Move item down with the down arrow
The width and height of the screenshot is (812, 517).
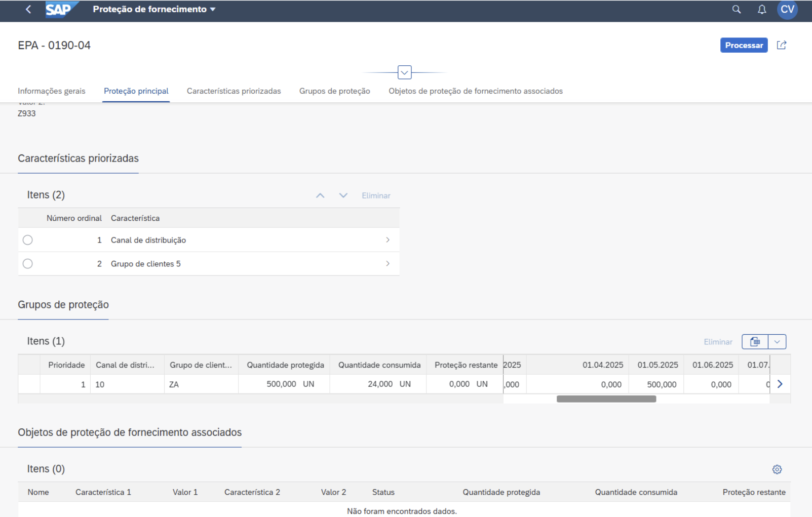click(343, 195)
